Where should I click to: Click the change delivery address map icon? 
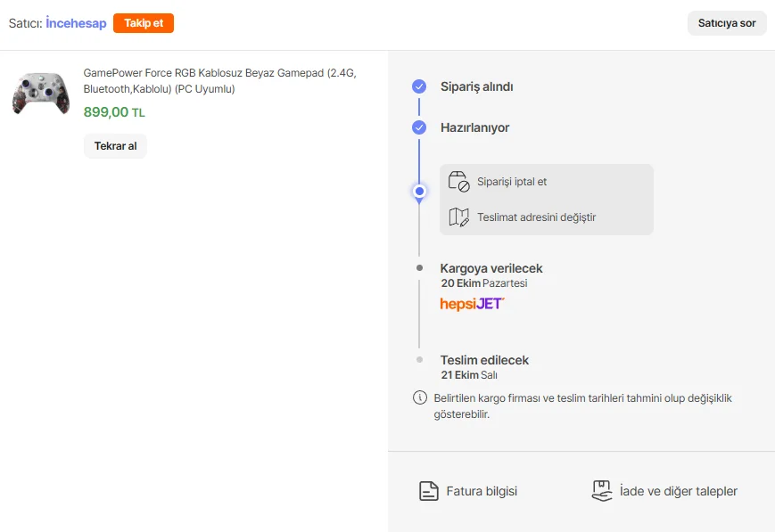[x=458, y=217]
